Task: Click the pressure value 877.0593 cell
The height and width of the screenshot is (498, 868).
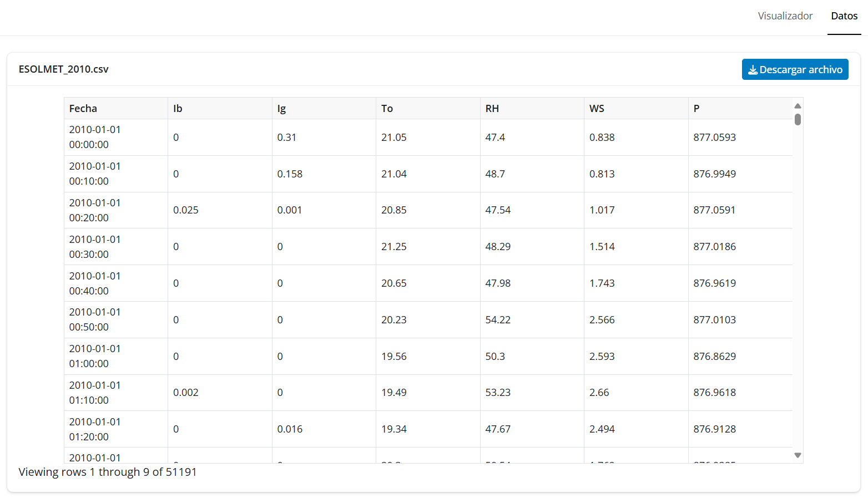Action: point(714,138)
